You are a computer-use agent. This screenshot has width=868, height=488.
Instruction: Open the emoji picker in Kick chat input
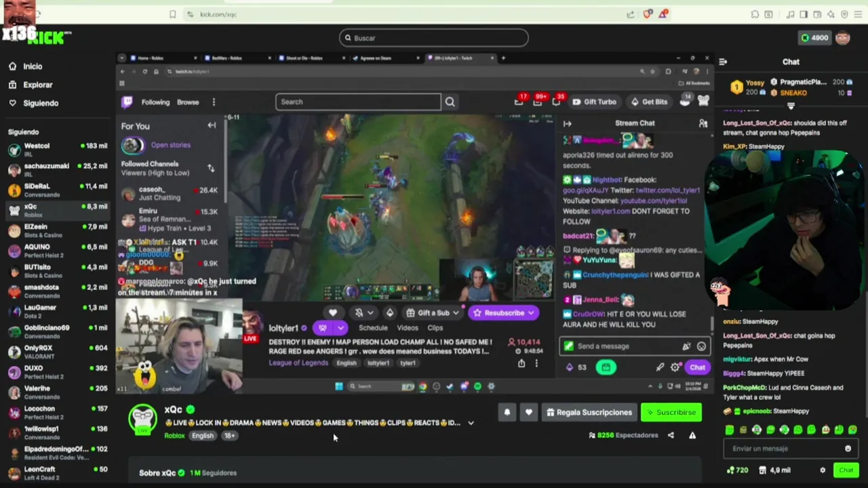click(848, 449)
